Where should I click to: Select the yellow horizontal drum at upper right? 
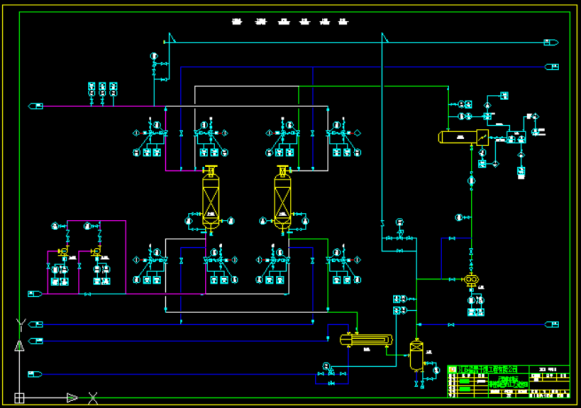[x=463, y=137]
